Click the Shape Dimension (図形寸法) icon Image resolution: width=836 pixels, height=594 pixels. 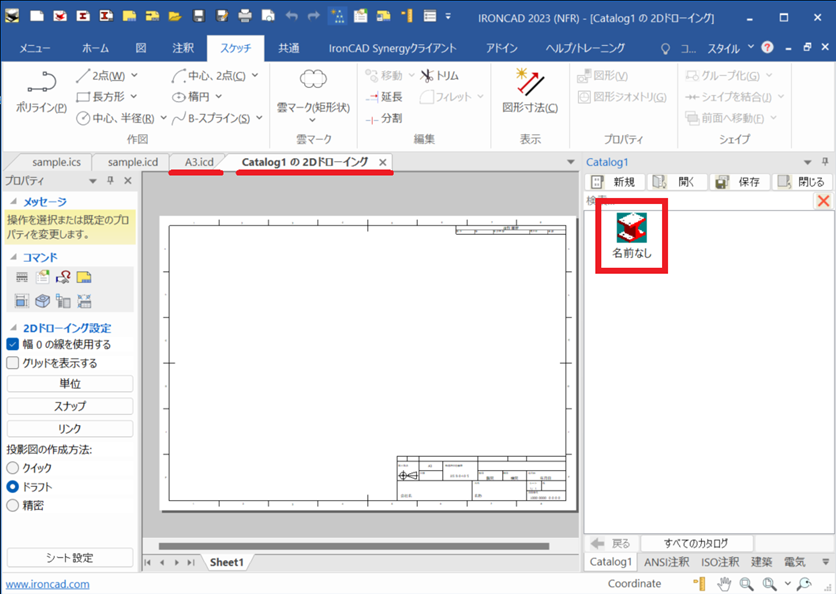pyautogui.click(x=529, y=90)
